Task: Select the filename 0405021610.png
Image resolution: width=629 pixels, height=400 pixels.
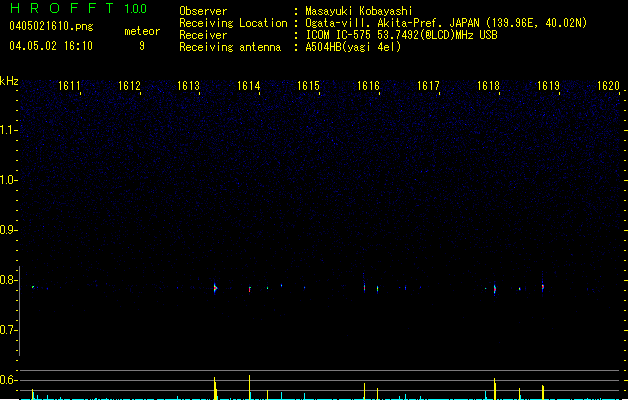Action: 51,27
